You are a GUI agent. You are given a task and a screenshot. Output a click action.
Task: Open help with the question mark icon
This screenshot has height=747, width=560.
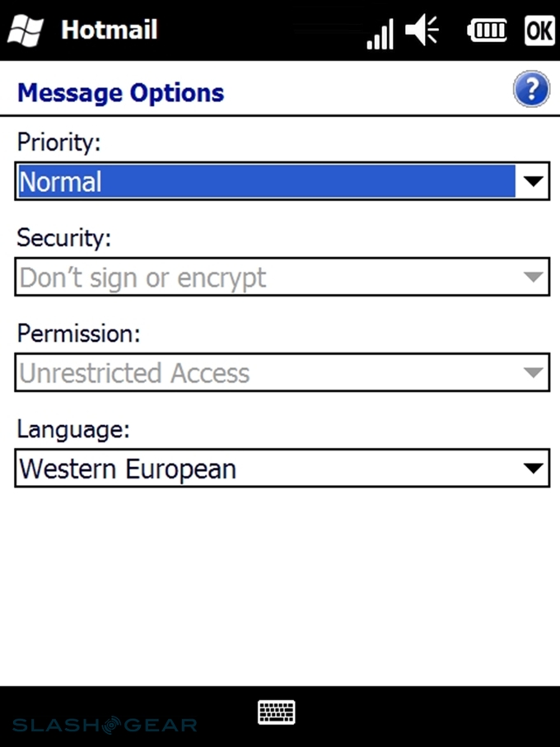(x=531, y=89)
